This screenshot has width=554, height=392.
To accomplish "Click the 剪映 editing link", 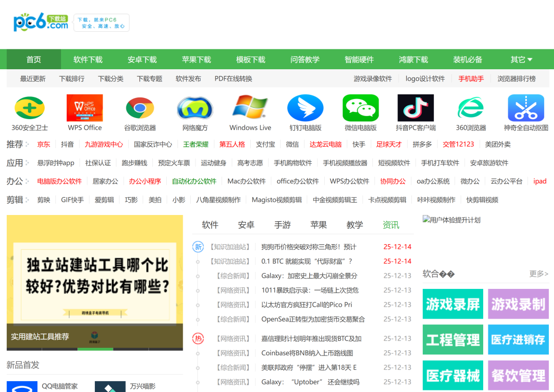I will (44, 200).
